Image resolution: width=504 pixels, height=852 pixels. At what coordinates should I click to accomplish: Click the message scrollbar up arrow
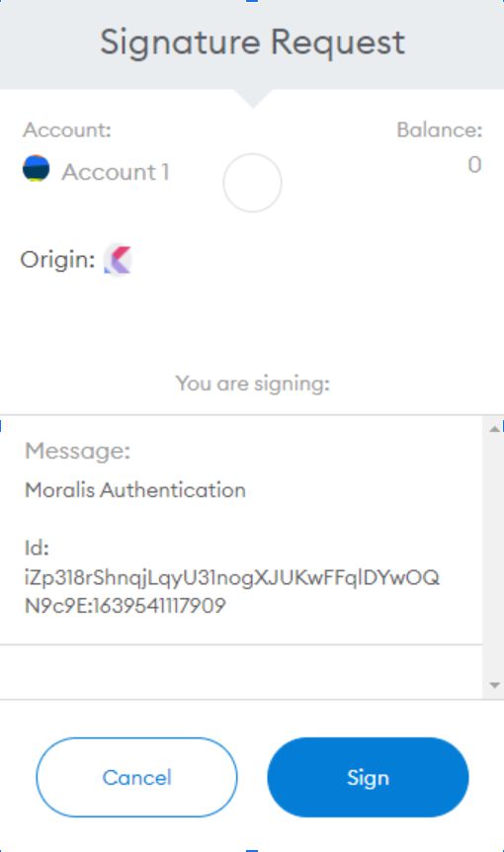pyautogui.click(x=494, y=429)
